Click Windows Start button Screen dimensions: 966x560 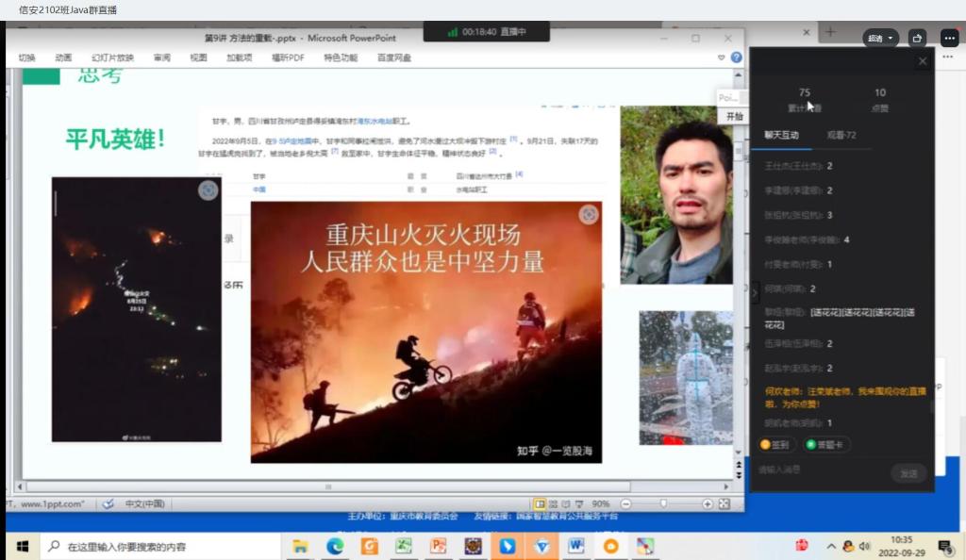[x=21, y=546]
